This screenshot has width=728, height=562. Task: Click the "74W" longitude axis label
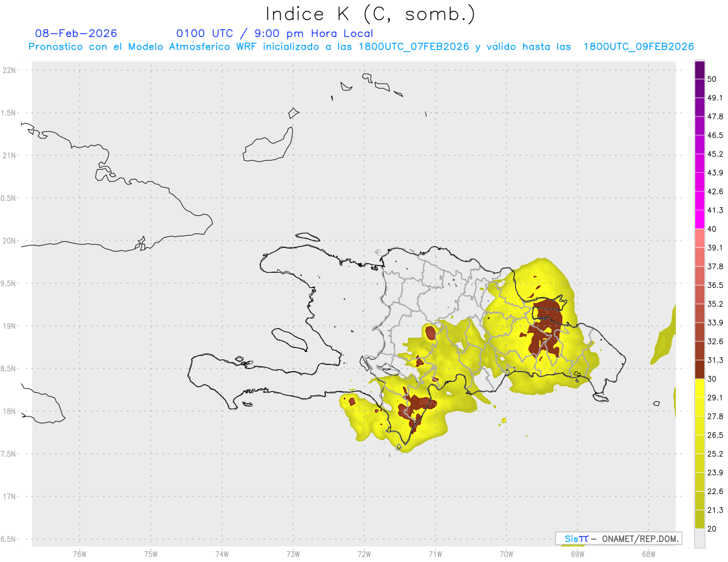coord(221,554)
